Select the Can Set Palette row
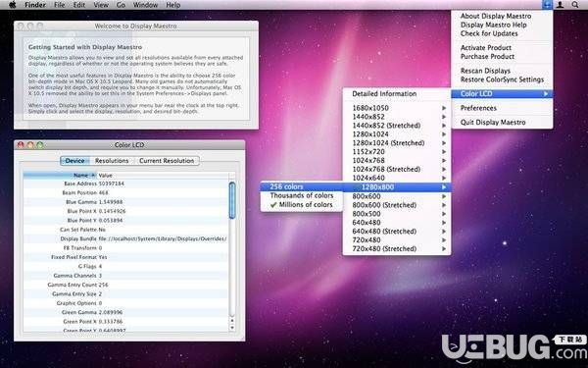This screenshot has height=368, width=588. [125, 230]
